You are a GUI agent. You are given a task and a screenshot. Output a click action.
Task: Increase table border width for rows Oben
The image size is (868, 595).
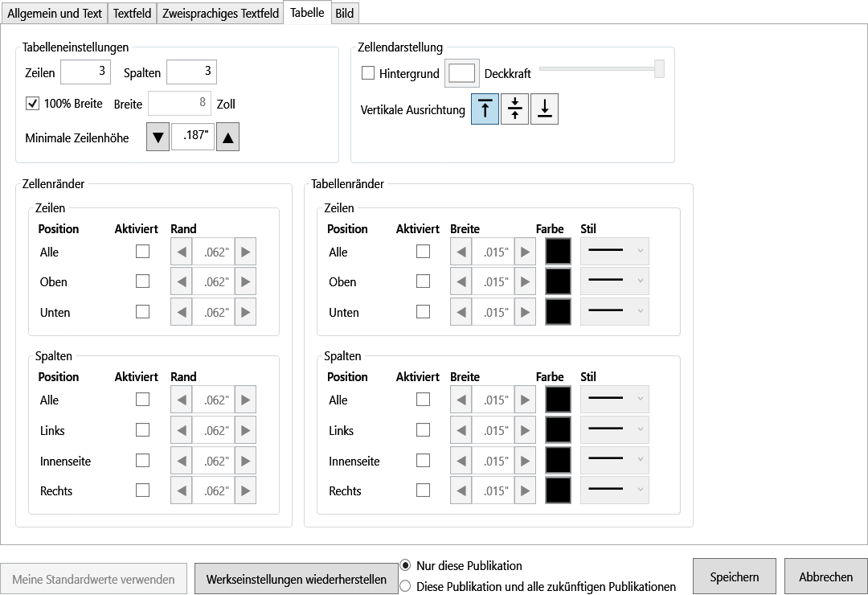(x=525, y=282)
